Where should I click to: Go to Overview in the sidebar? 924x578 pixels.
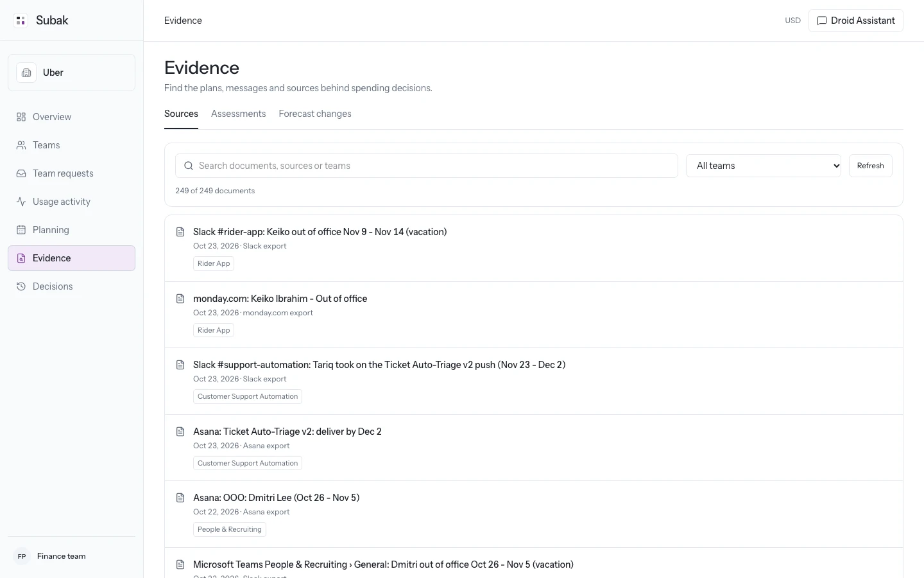pos(71,117)
